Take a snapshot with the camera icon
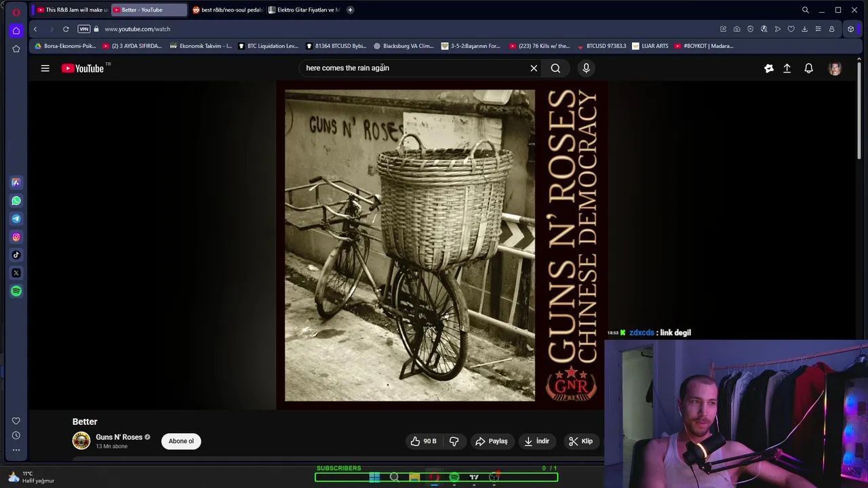 pos(736,29)
